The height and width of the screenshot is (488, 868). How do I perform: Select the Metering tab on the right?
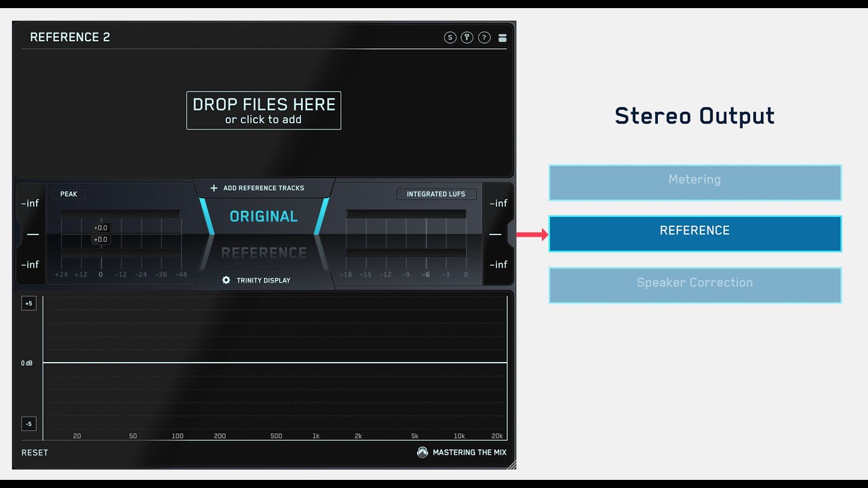tap(695, 182)
